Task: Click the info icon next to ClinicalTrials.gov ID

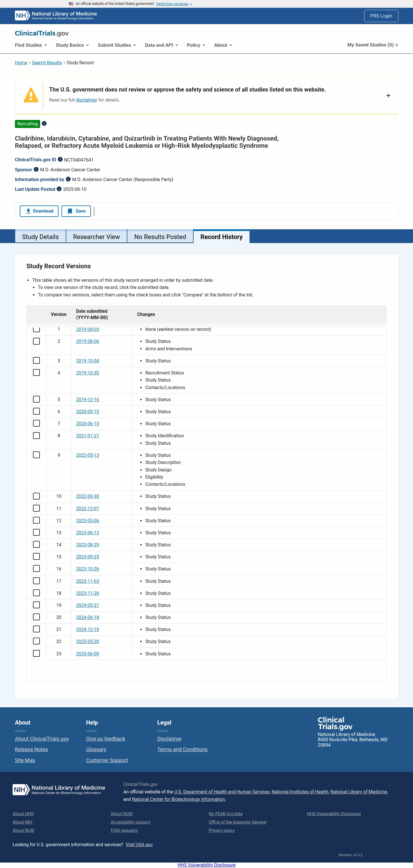Action: click(x=60, y=159)
